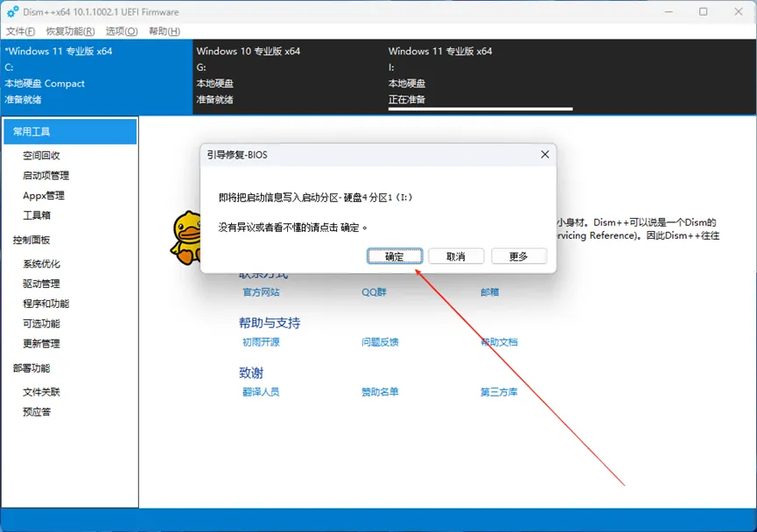Close the 引导修复-BIOS dialog

click(544, 154)
